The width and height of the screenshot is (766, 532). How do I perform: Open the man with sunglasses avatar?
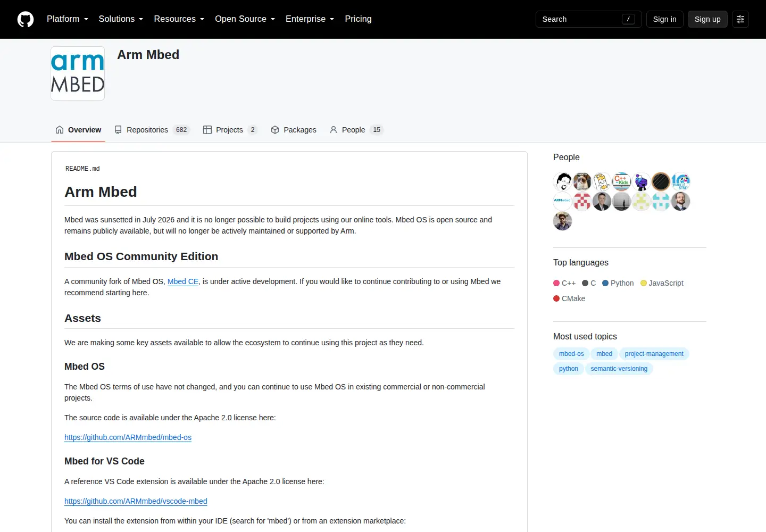click(x=563, y=221)
